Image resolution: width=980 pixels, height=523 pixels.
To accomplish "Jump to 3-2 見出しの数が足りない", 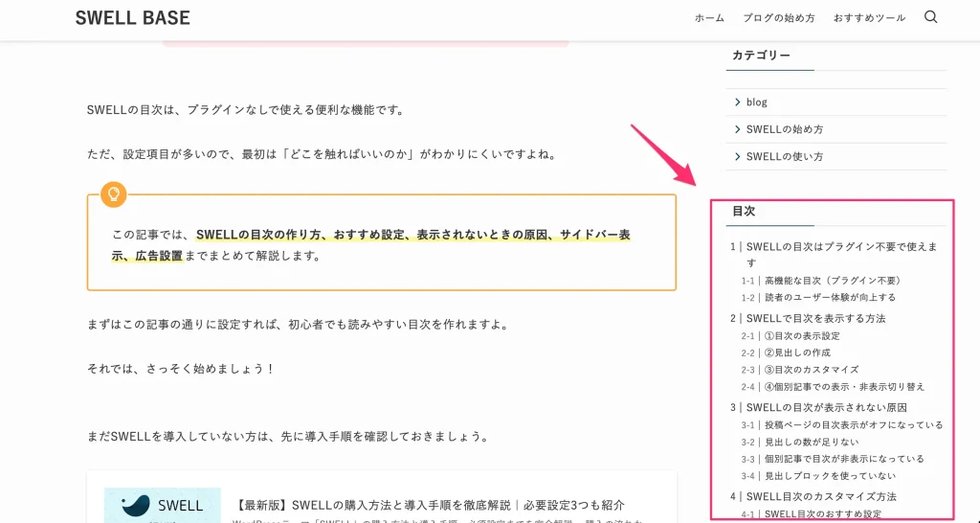I will pyautogui.click(x=800, y=443).
